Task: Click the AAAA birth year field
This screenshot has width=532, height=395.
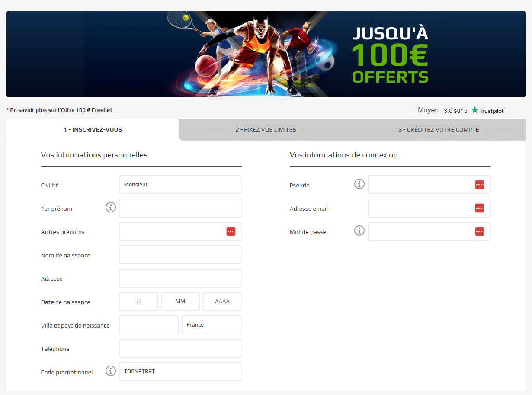Action: [222, 302]
